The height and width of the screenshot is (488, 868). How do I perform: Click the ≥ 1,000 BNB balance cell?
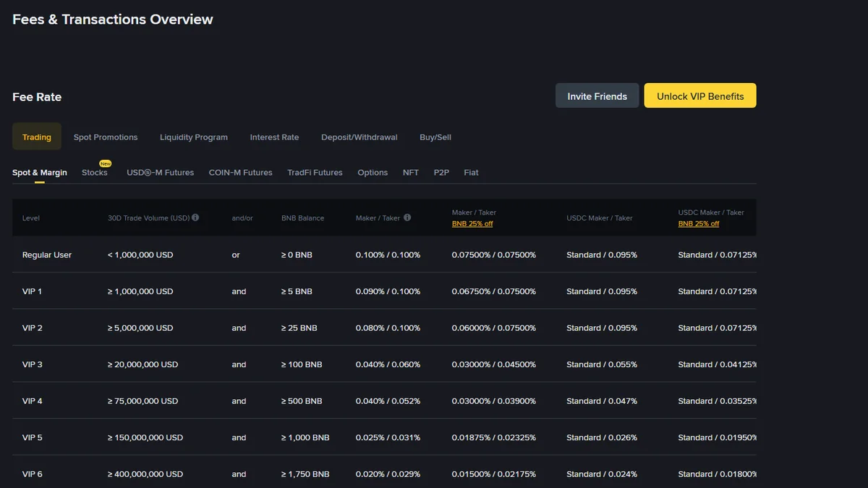pos(305,437)
